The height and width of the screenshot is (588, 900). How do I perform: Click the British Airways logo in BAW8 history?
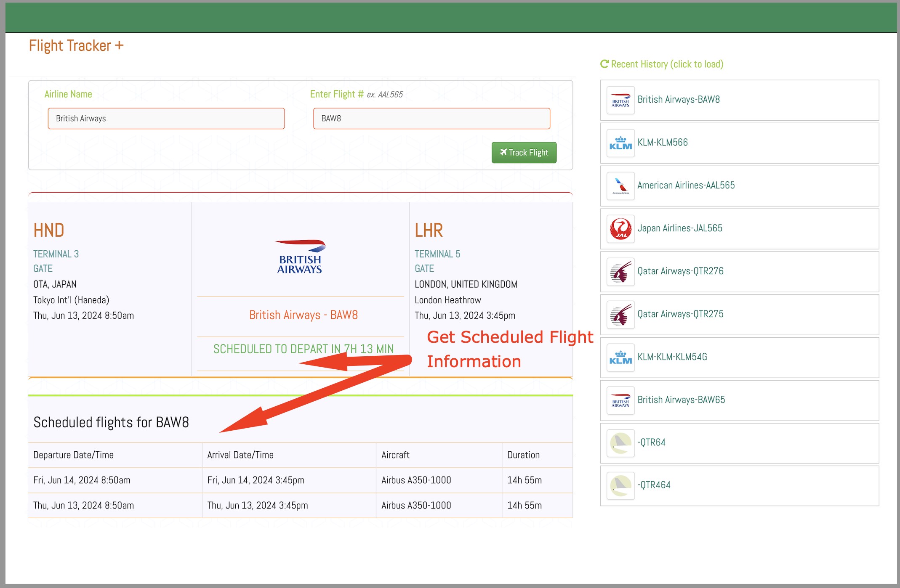pyautogui.click(x=620, y=100)
